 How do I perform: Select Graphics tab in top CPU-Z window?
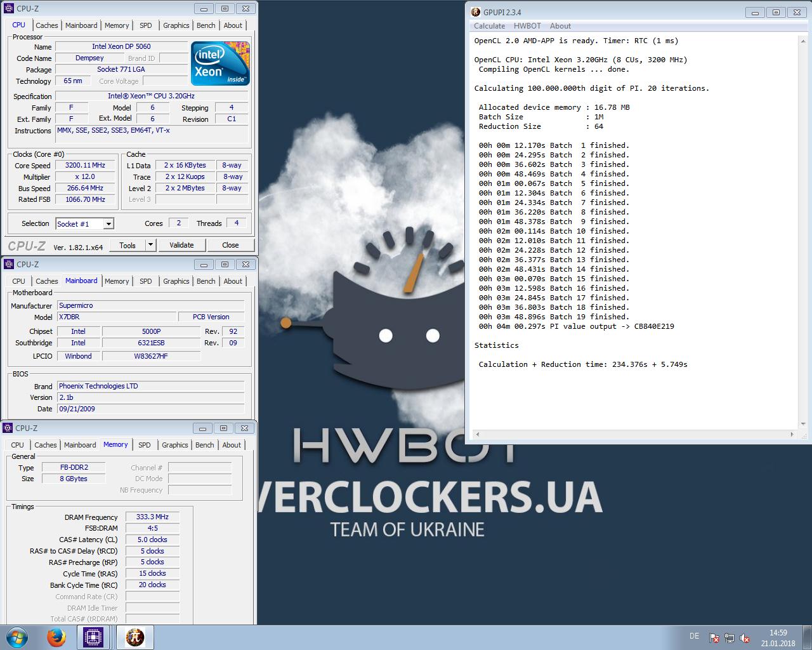coord(176,25)
